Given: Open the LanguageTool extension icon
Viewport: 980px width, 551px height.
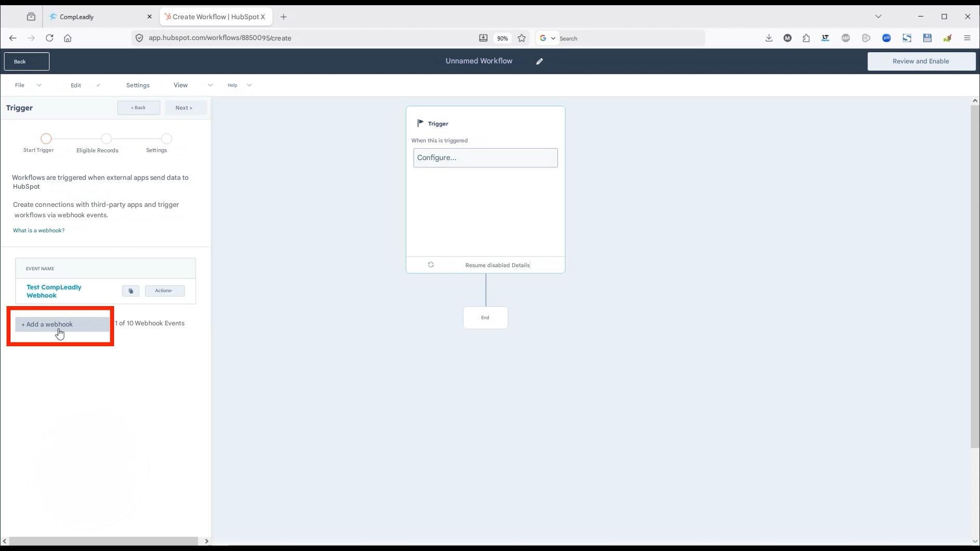Looking at the screenshot, I should click(825, 38).
